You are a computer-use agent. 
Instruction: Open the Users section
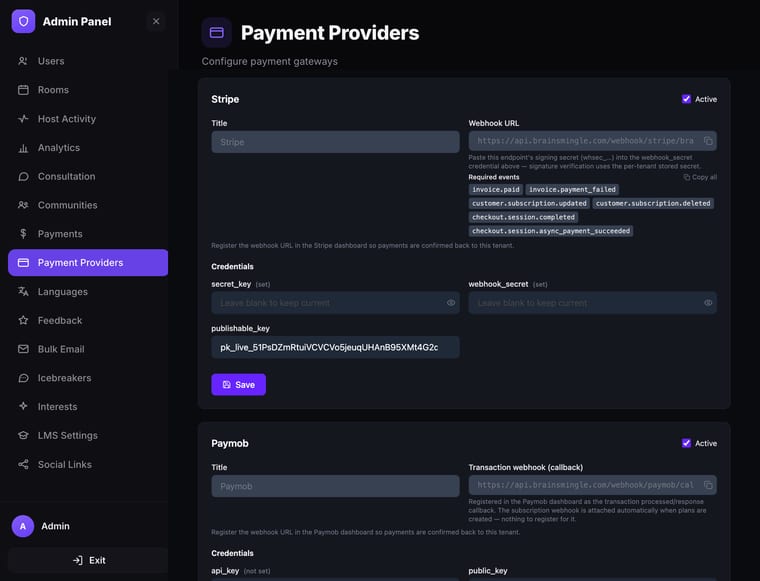pyautogui.click(x=88, y=61)
